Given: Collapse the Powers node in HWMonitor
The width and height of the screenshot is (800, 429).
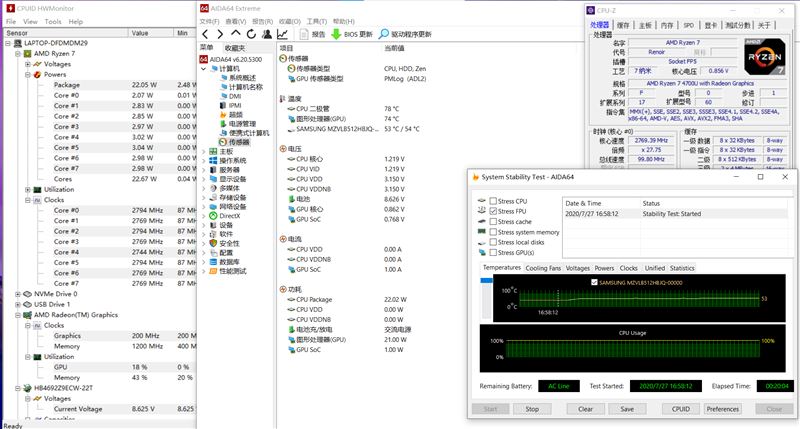Looking at the screenshot, I should tap(28, 74).
